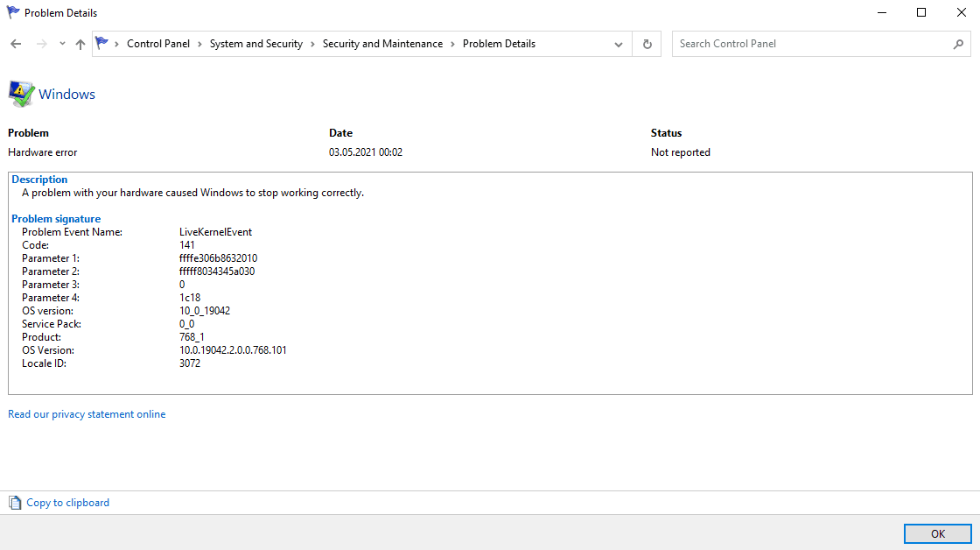Close the Problem Details window
The image size is (980, 550).
962,12
